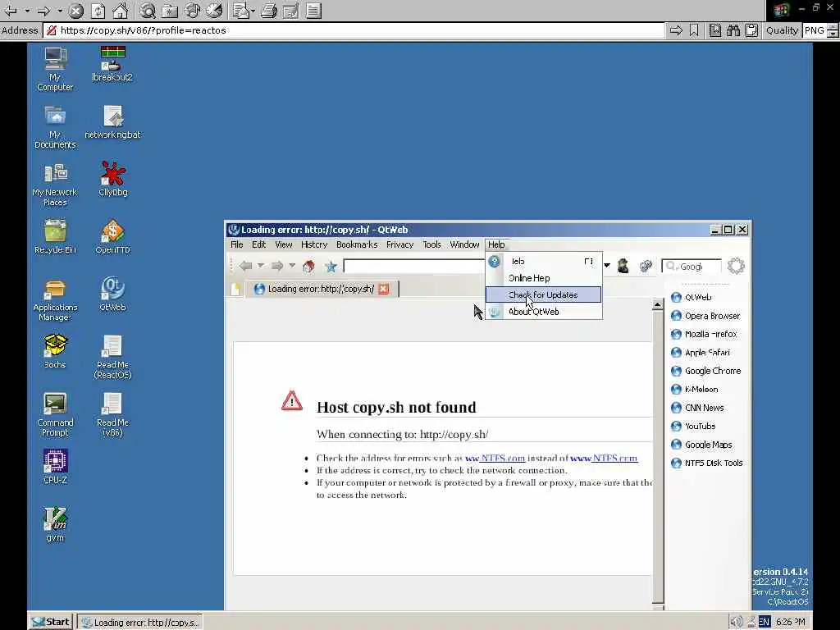The image size is (840, 630).
Task: Open the Bookmarks menu in QtWeb
Action: 357,244
